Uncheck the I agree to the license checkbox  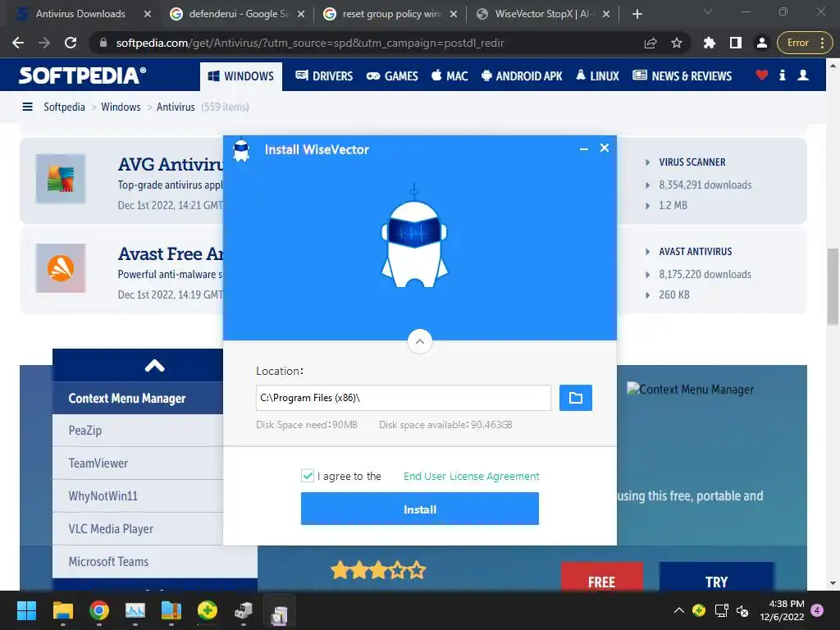308,476
